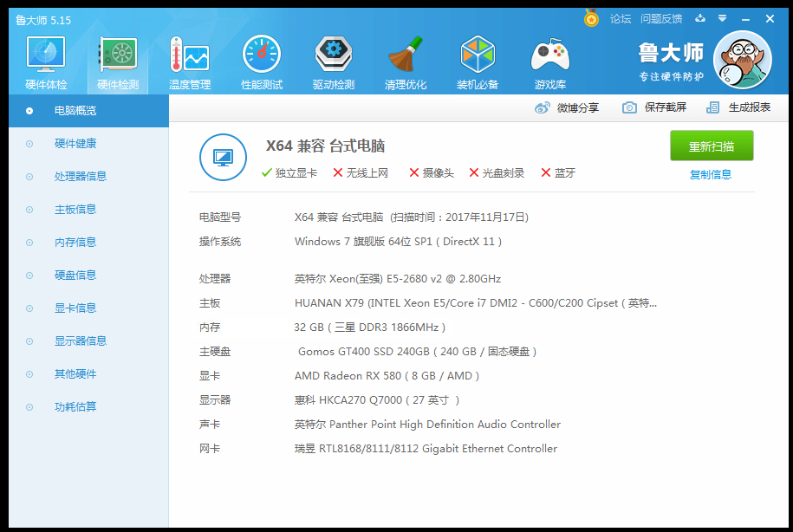Switch to 硬盘信息 sidebar item

coord(88,276)
